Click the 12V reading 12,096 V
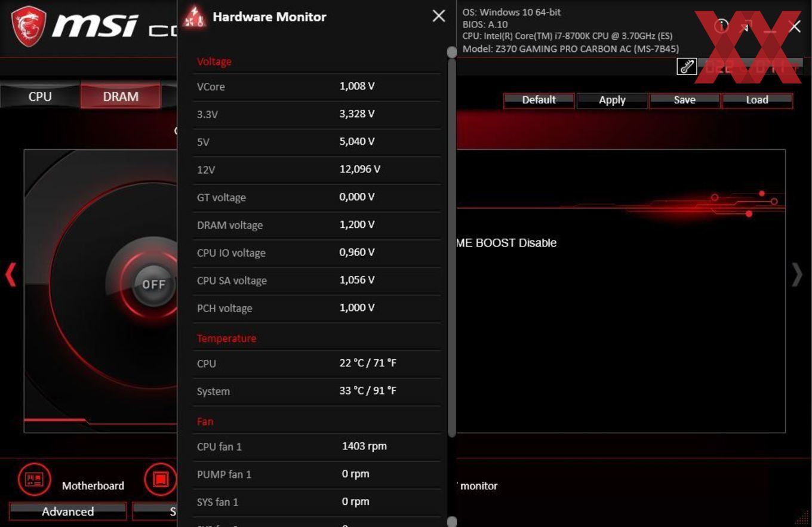812x527 pixels. 360,169
